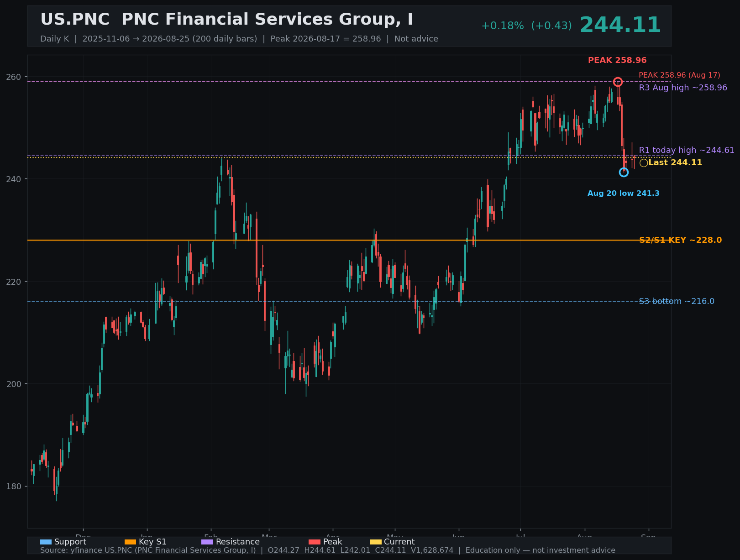The height and width of the screenshot is (560, 740).
Task: Click the orange Key S1 legend swatch
Action: coord(130,542)
